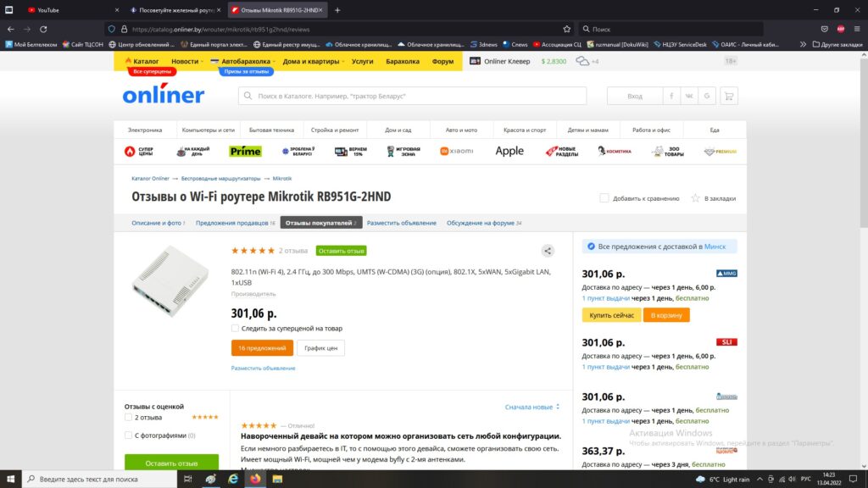Click the Prime logo in promo bar
Viewport: 868px width, 488px height.
(x=245, y=151)
